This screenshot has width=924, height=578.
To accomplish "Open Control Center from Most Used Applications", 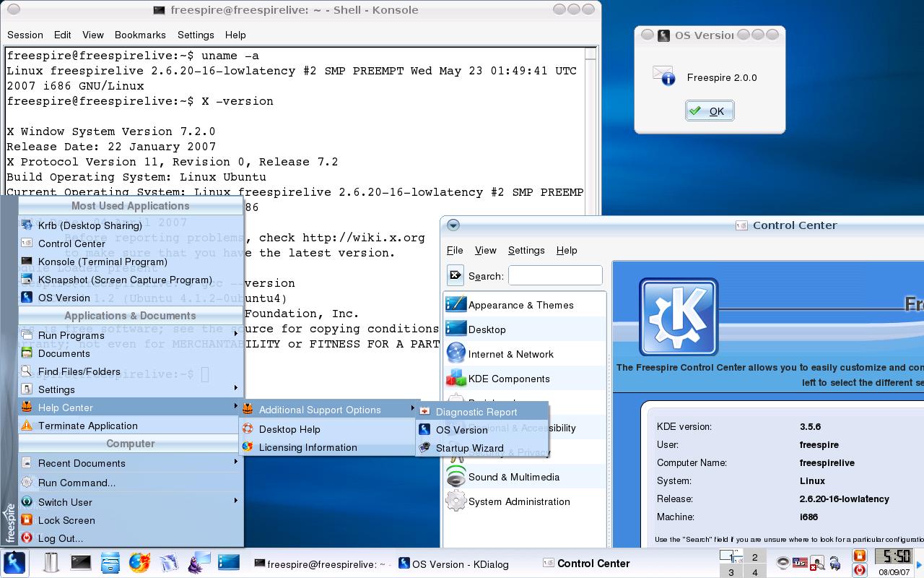I will click(131, 243).
